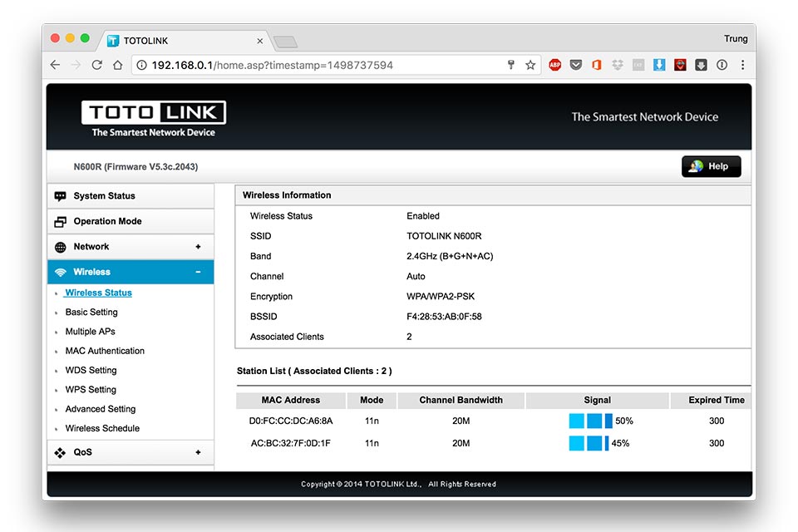Click the Channel Bandwidth column header

461,400
